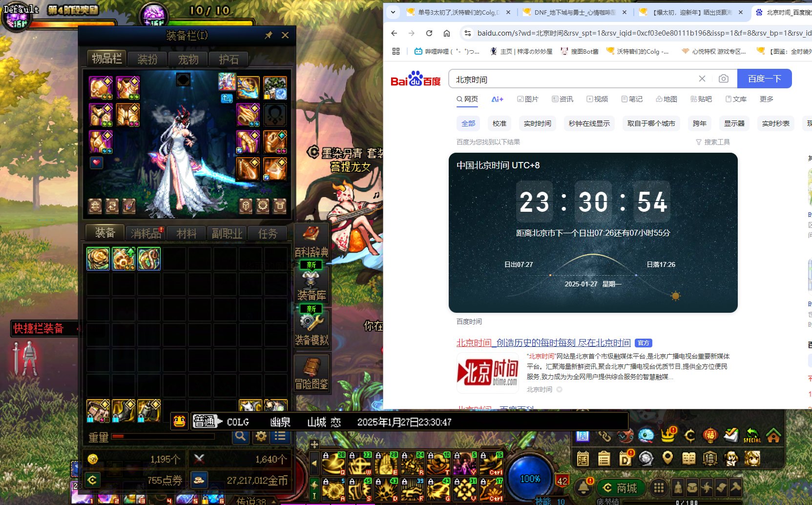Viewport: 812px width, 505px height.
Task: Click the map pin location icon
Action: pos(667,458)
